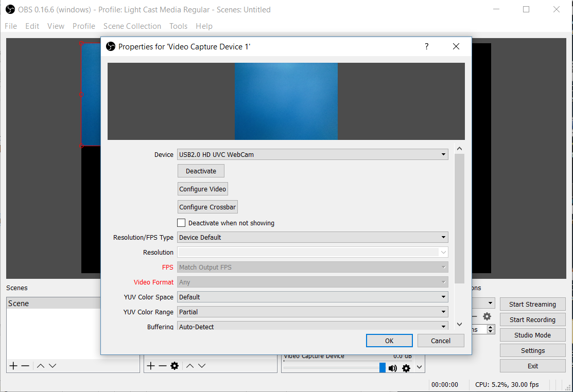The width and height of the screenshot is (573, 392).
Task: Enable 'Deactivate when not showing' checkbox
Action: pos(181,223)
